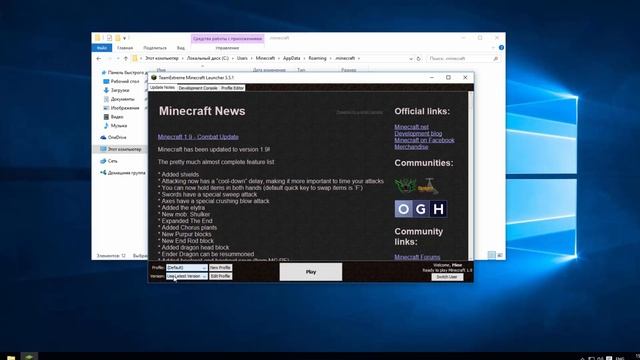This screenshot has height=360, width=640.
Task: Click the Explorer help question-mark icon
Action: click(x=501, y=48)
